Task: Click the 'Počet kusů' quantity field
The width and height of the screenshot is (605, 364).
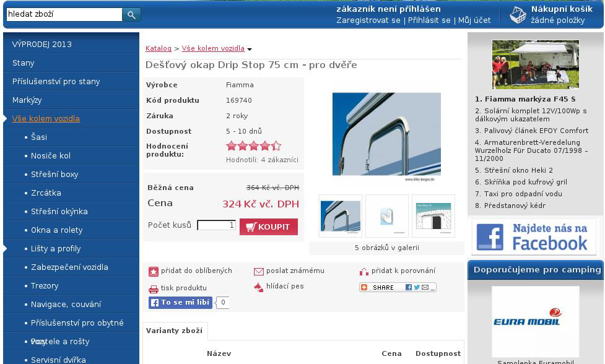Action: point(216,225)
